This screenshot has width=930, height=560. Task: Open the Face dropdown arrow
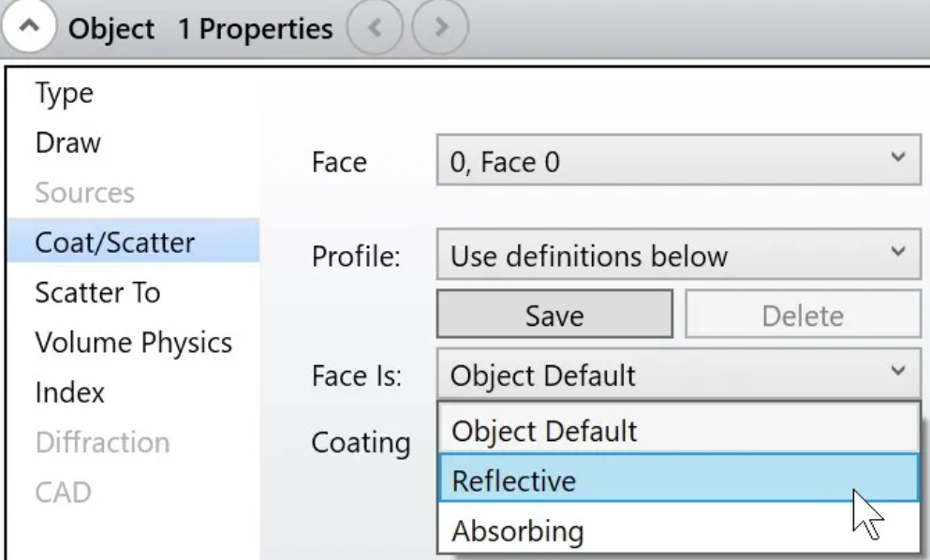[898, 158]
